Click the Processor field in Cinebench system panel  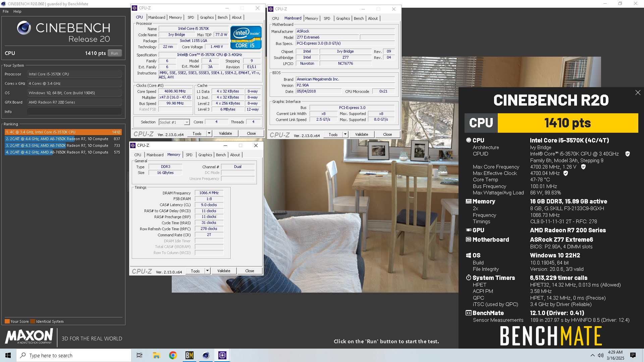[74, 74]
